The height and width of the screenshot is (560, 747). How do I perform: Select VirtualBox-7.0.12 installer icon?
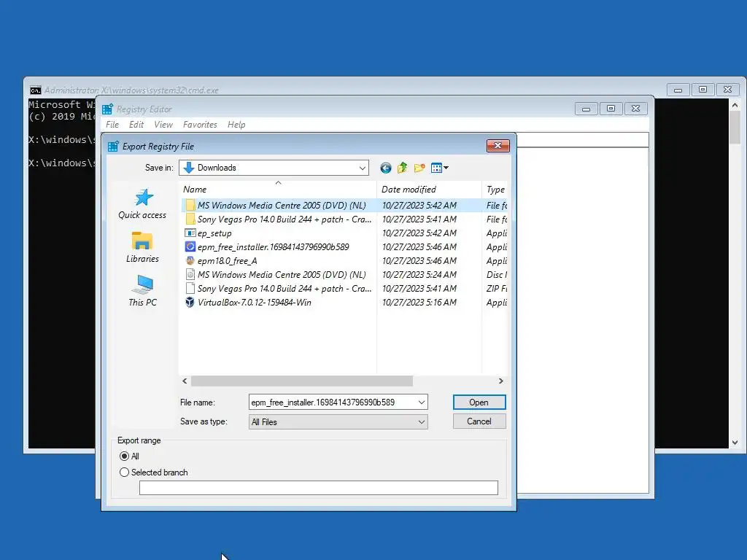190,302
